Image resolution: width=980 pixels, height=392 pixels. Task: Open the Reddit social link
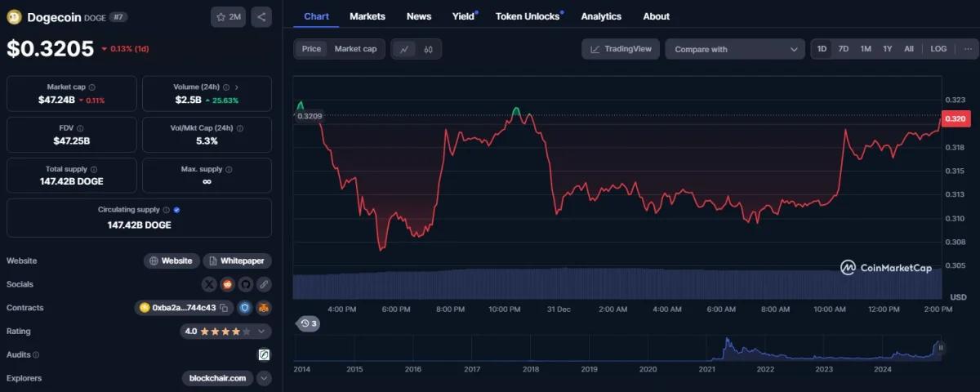point(227,284)
